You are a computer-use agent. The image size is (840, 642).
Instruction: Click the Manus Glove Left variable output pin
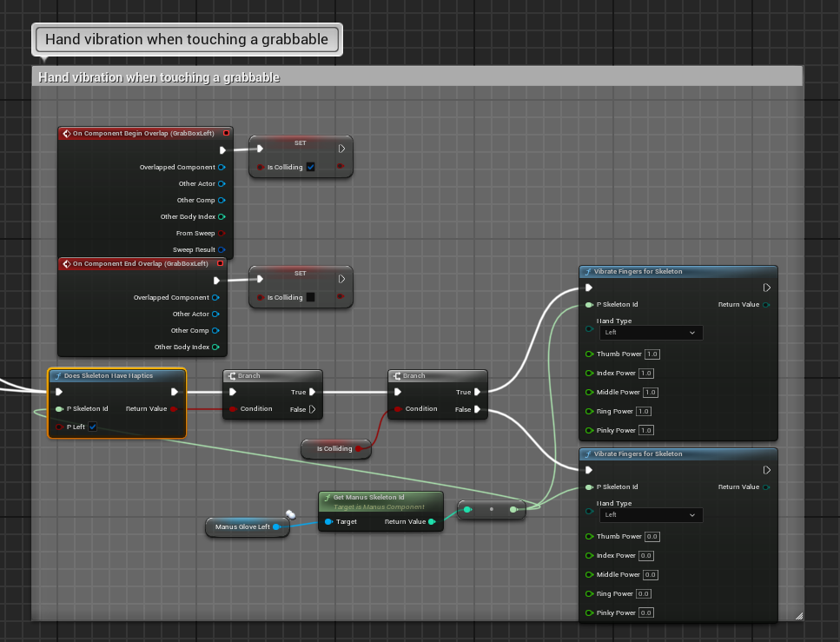276,526
